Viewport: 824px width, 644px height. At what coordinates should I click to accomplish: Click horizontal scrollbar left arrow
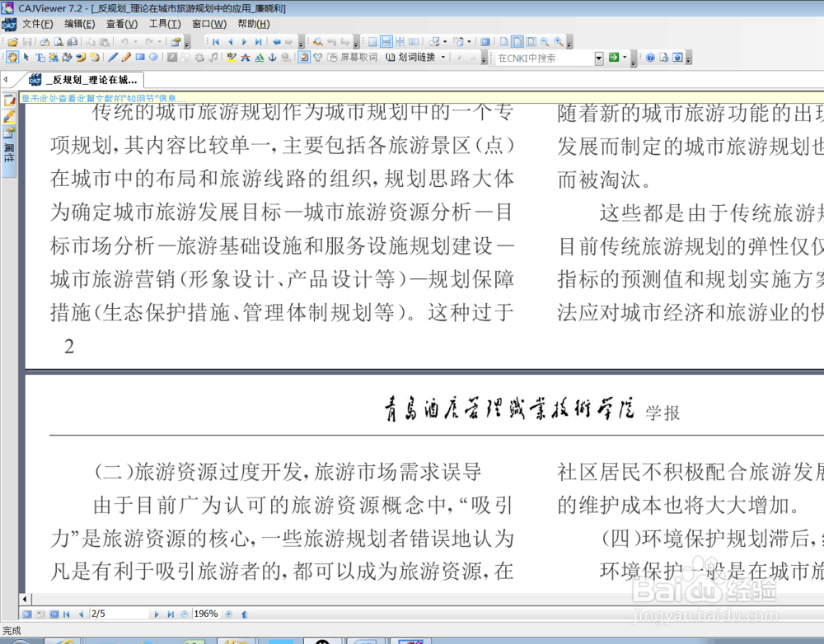click(25, 599)
